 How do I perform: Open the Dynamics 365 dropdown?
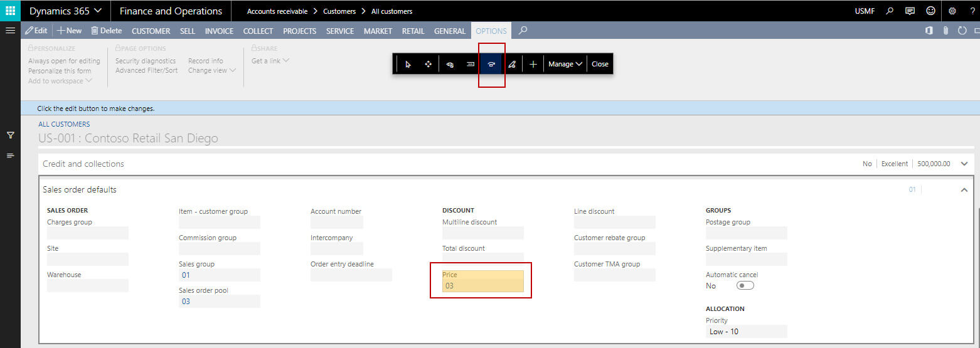coord(65,11)
